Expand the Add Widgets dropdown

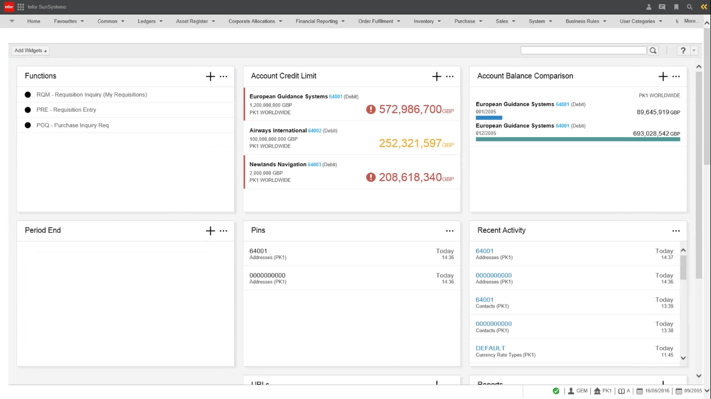tap(30, 50)
